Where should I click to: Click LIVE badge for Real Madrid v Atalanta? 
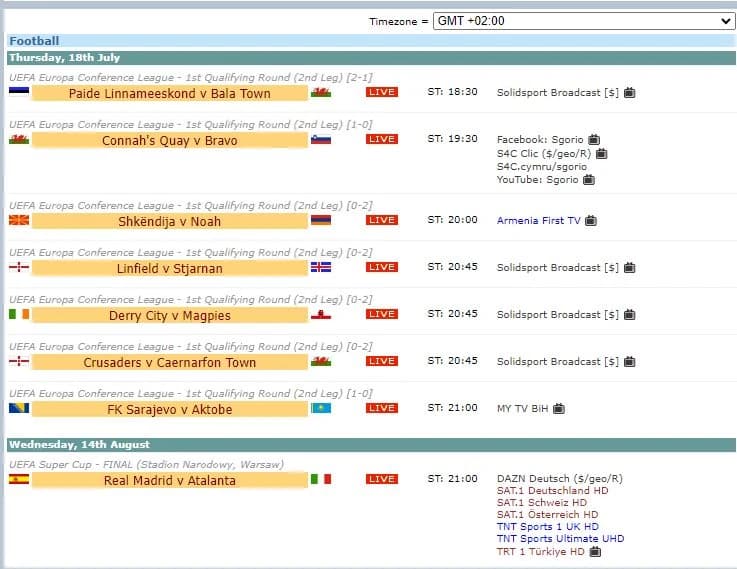point(382,479)
